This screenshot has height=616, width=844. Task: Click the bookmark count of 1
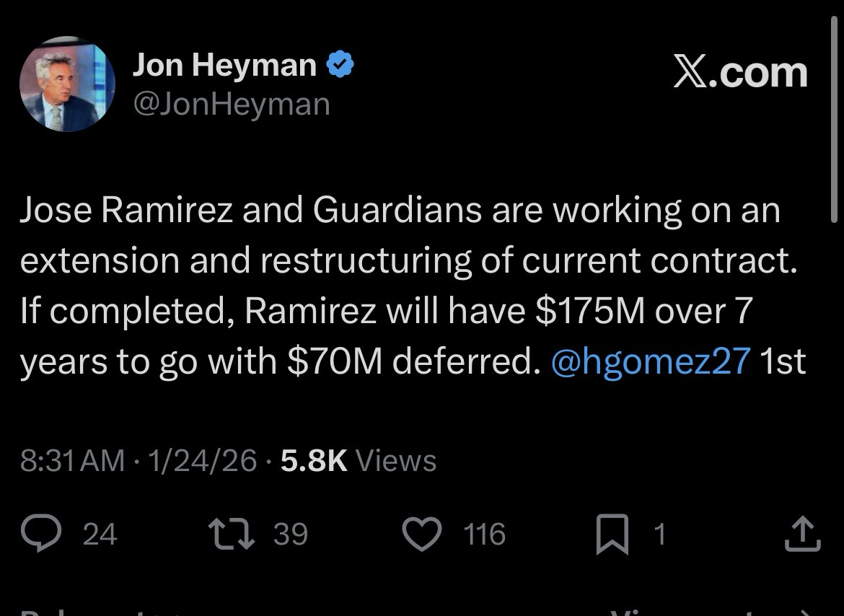pos(659,534)
